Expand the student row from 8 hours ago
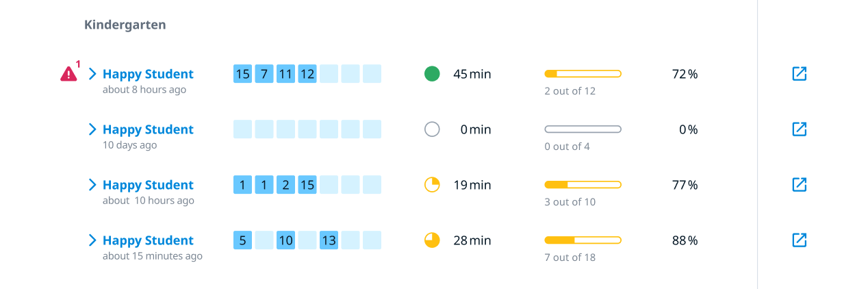868x289 pixels. [92, 74]
